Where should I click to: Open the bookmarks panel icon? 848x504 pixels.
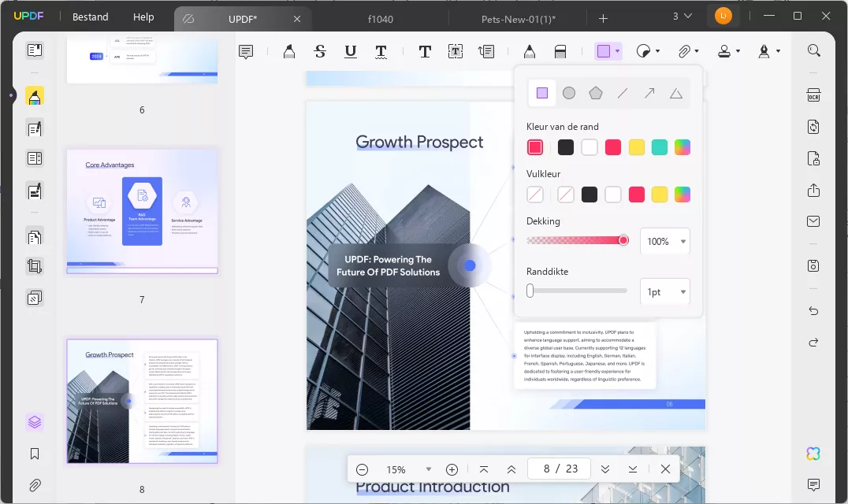tap(35, 454)
